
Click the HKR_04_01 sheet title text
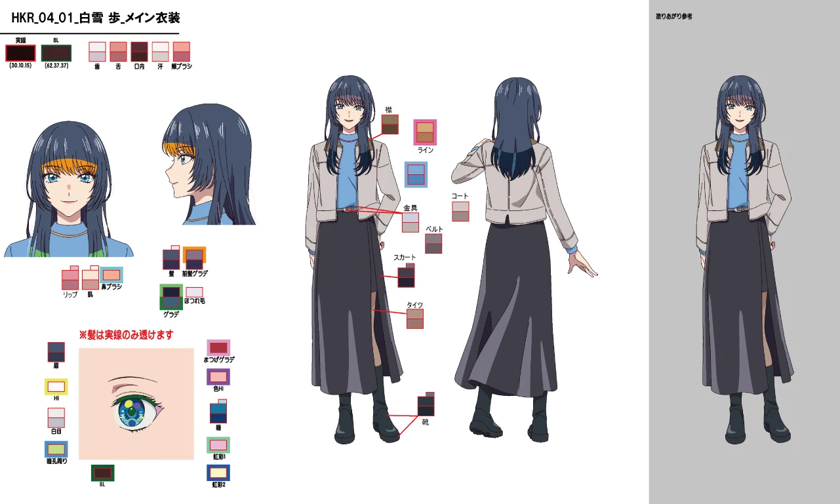pos(96,18)
